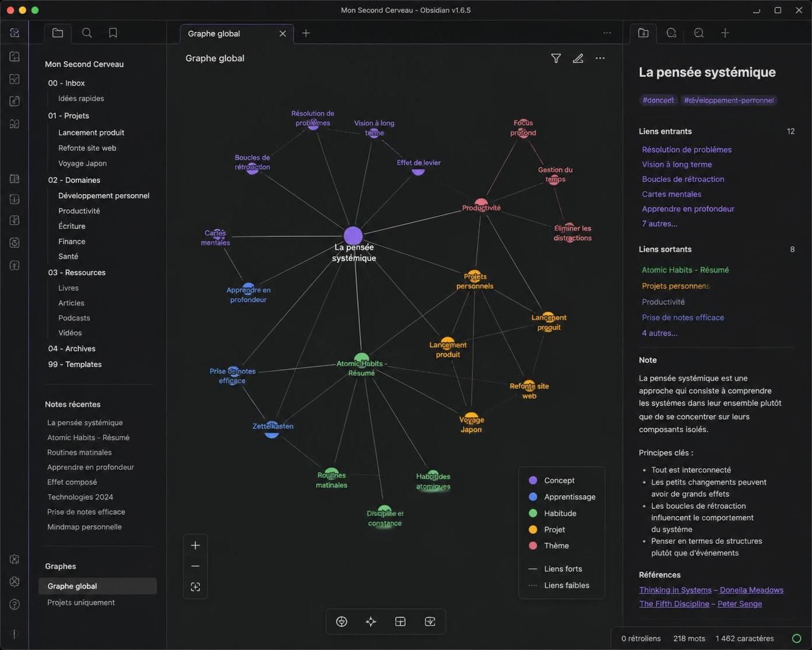Zoom in on the graph with plus button
812x650 pixels.
195,545
